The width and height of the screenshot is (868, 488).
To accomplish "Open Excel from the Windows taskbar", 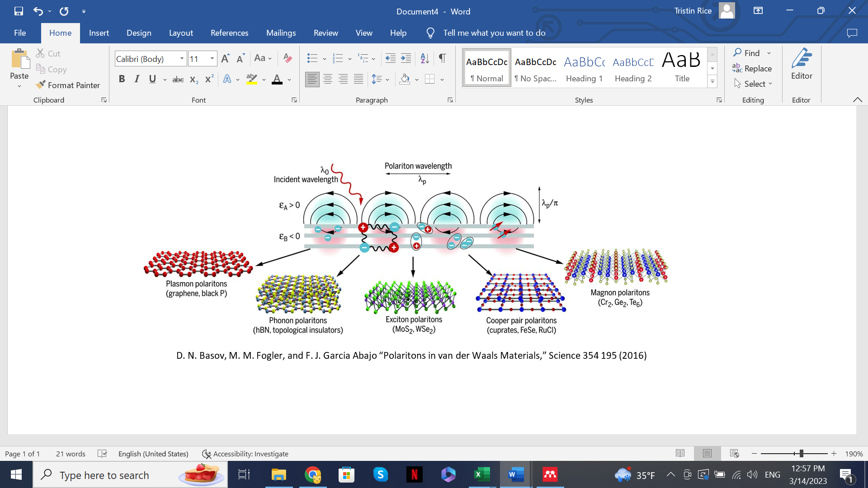I will pyautogui.click(x=482, y=475).
